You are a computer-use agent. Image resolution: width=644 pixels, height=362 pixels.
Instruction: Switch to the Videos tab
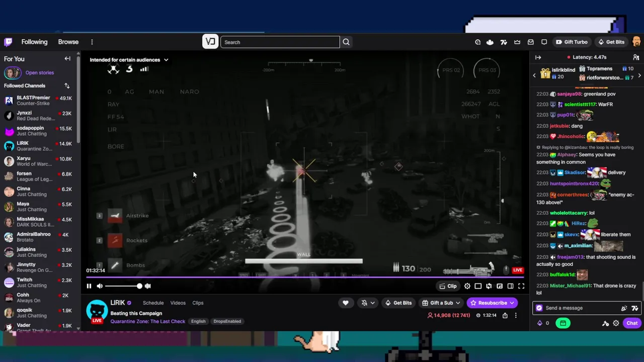(178, 303)
